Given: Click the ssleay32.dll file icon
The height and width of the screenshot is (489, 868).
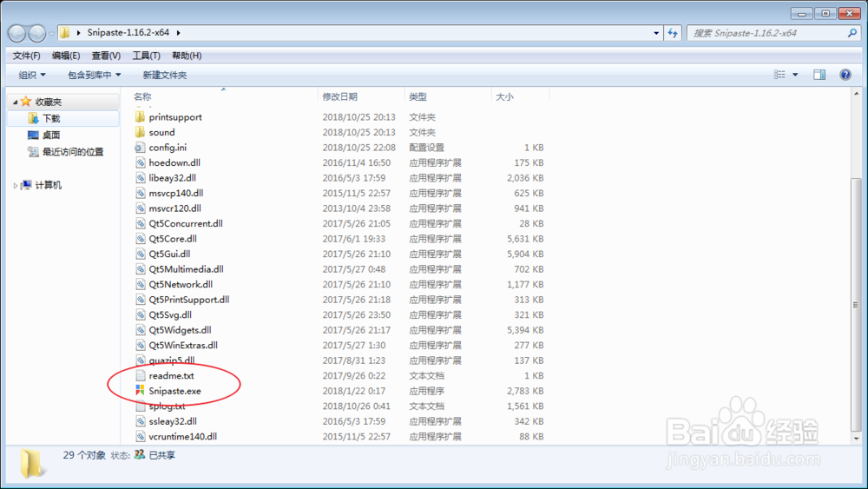Looking at the screenshot, I should [140, 421].
